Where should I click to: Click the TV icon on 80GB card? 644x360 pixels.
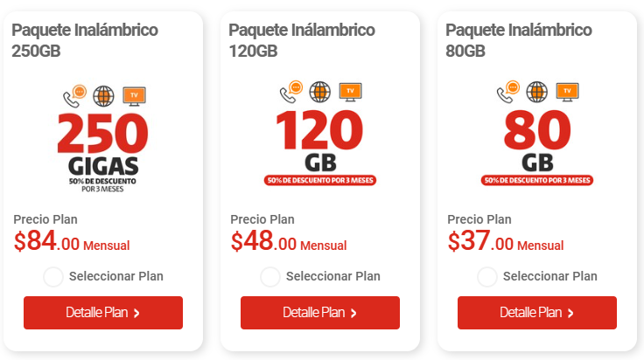[568, 92]
